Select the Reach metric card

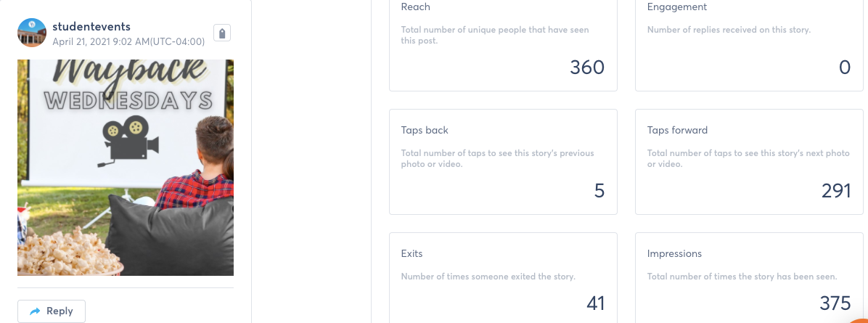tap(503, 44)
